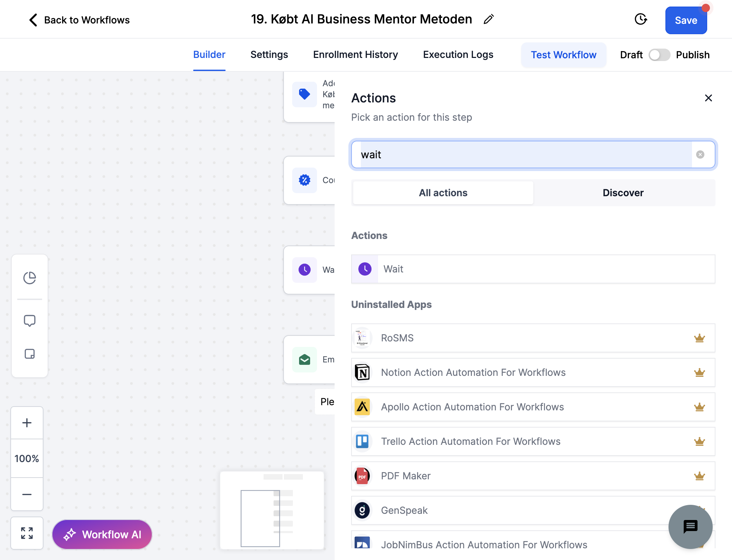Screen dimensions: 732x560
Task: Select the add tag node icon
Action: [x=305, y=94]
